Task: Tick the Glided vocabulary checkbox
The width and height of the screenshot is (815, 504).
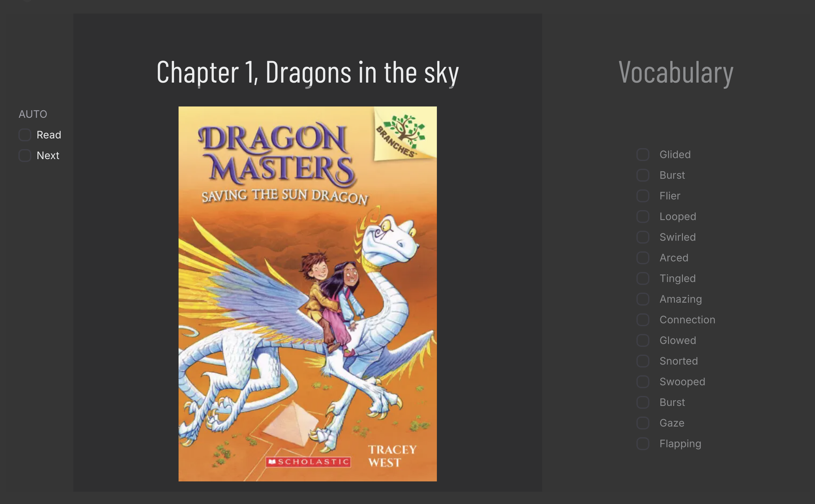Action: click(643, 155)
